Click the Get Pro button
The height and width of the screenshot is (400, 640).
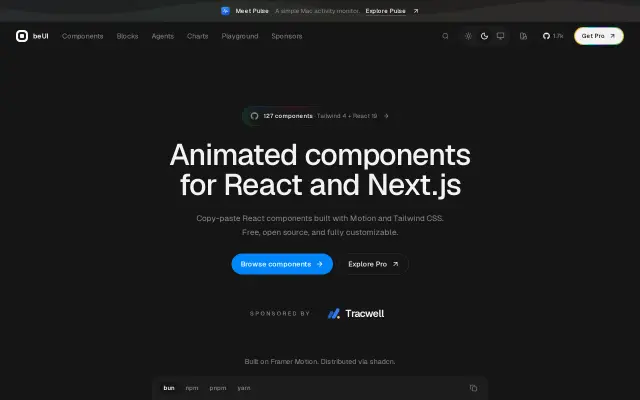point(598,36)
